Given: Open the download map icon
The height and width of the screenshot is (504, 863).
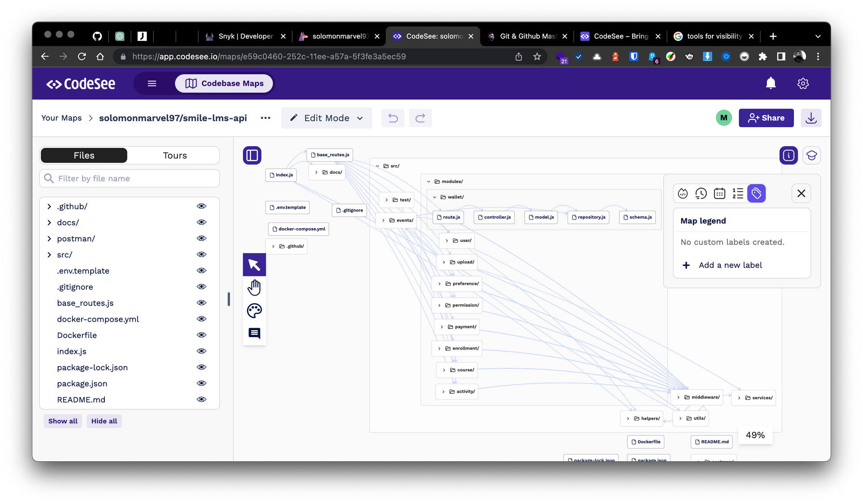Looking at the screenshot, I should [811, 118].
